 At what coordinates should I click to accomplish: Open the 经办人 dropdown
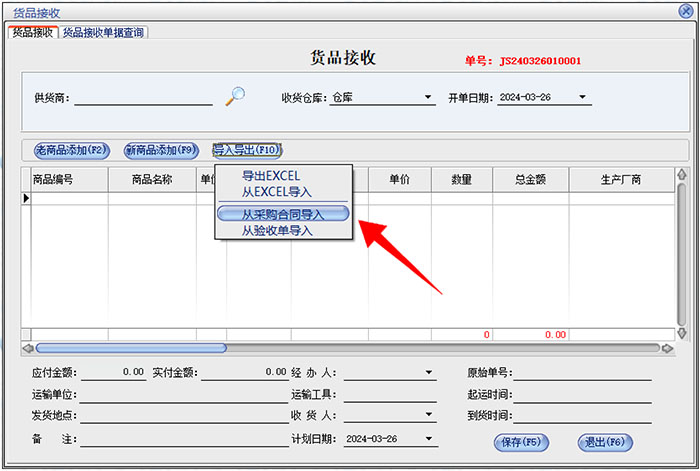(429, 374)
